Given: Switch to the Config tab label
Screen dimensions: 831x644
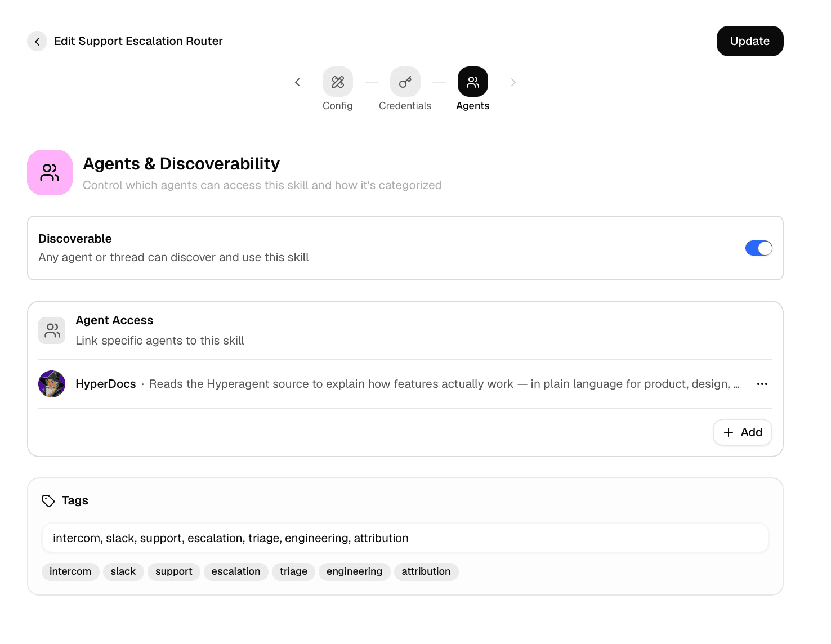Looking at the screenshot, I should coord(338,106).
